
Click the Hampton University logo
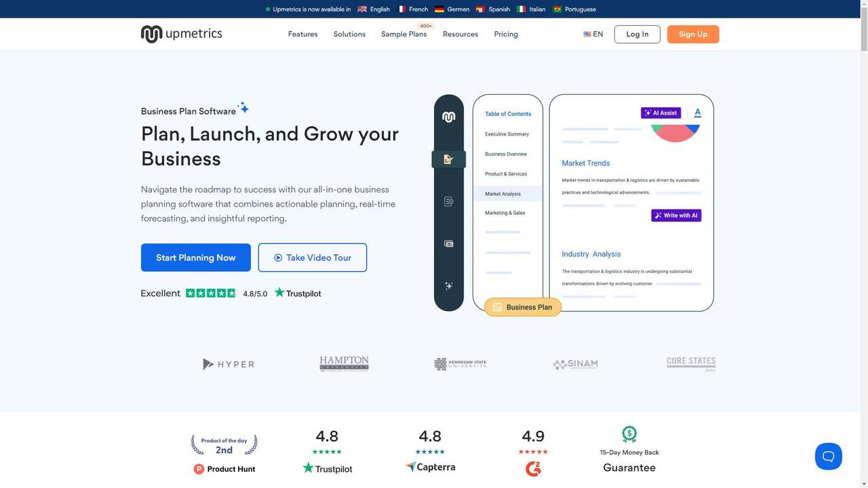pos(344,364)
